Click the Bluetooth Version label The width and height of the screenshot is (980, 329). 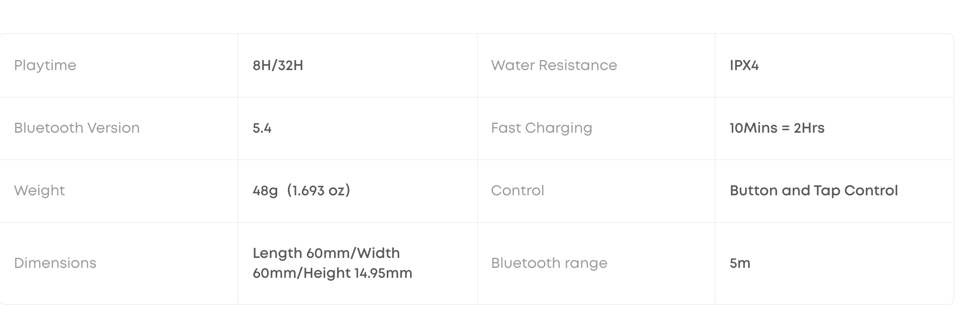pos(76,128)
